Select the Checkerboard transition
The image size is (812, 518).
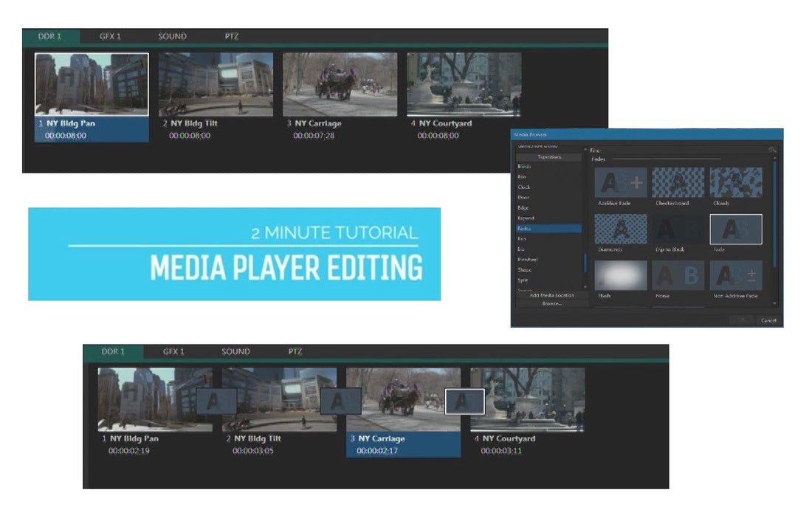click(x=678, y=181)
